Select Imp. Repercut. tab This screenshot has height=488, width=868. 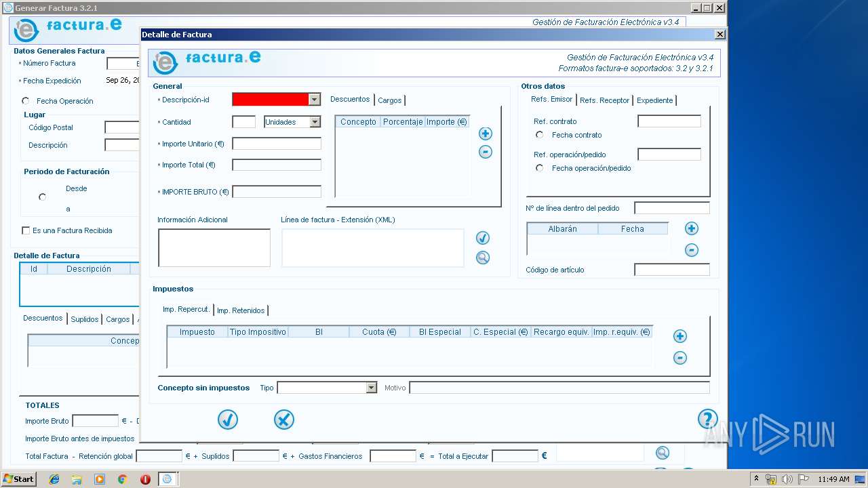(x=186, y=310)
